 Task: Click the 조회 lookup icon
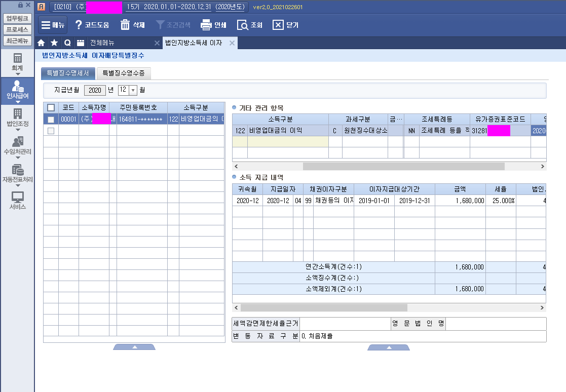(x=243, y=25)
